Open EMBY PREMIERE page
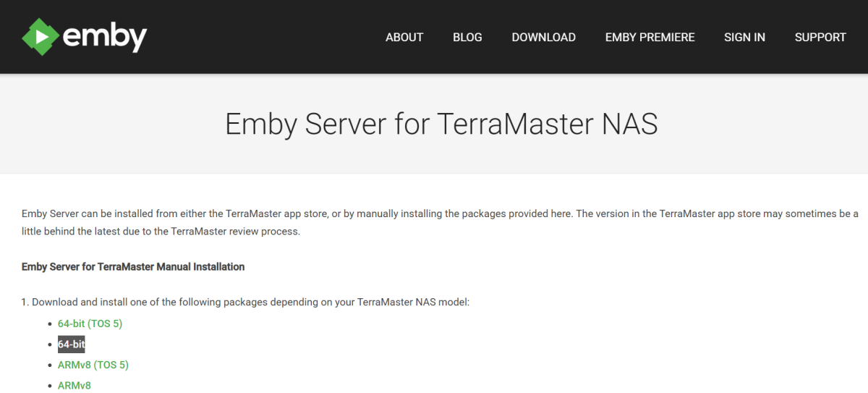Image resolution: width=868 pixels, height=393 pixels. (x=650, y=37)
